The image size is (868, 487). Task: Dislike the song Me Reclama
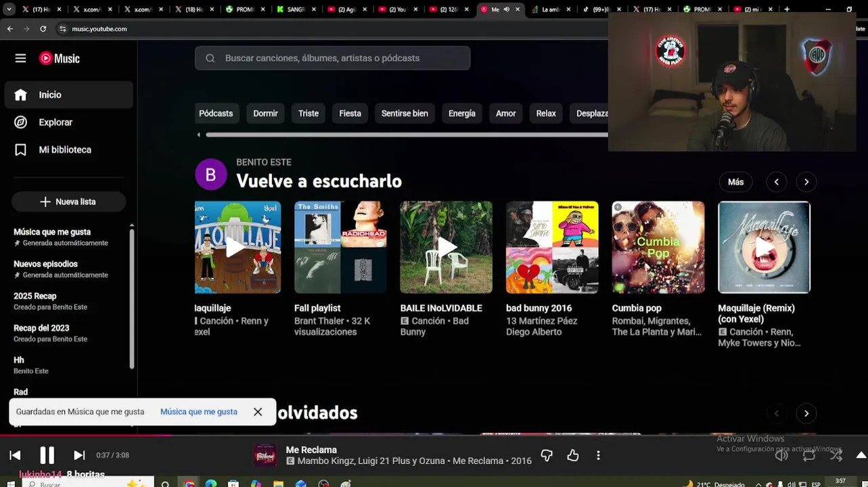[x=547, y=455]
